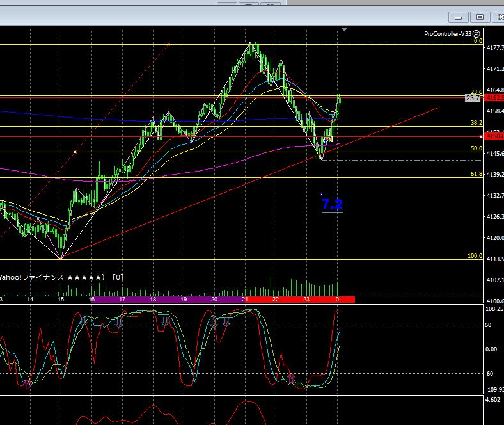Click top anchor point of red dashed line
Viewport: 504px width, 425px height.
coord(169,44)
